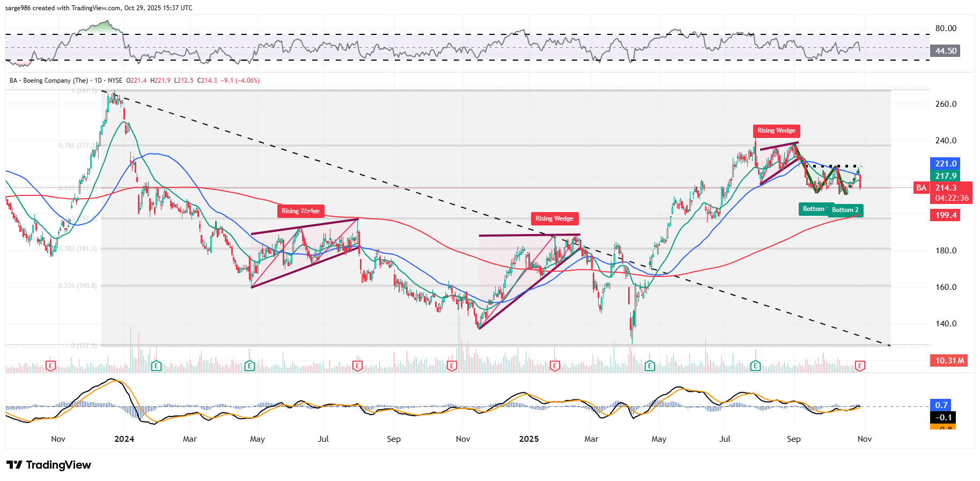Click the green earnings marker near May 2024
The height and width of the screenshot is (481, 980).
pyautogui.click(x=249, y=366)
